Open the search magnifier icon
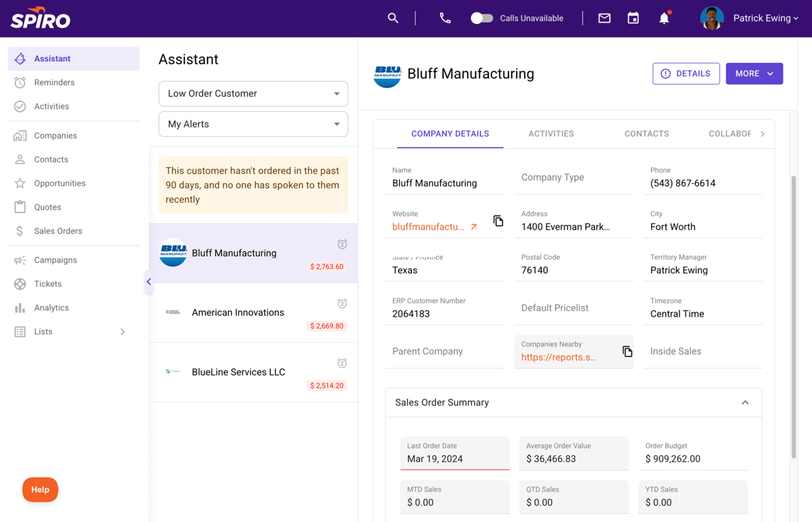 pos(393,18)
